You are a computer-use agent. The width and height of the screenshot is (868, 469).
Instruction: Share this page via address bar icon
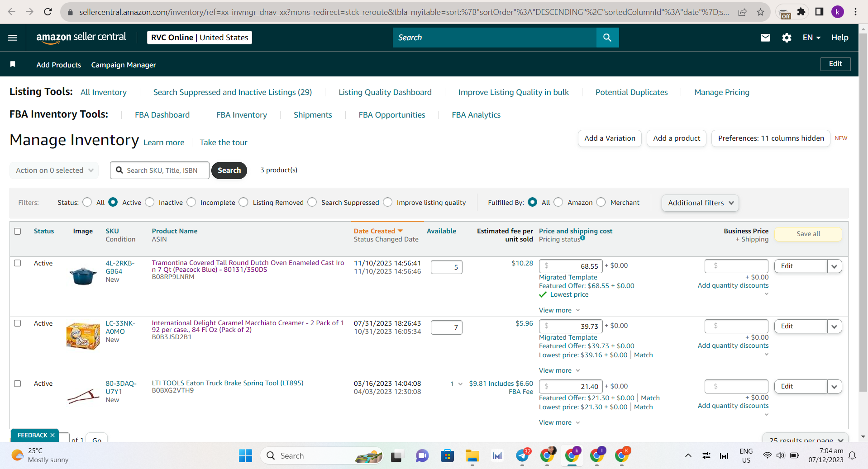click(742, 12)
